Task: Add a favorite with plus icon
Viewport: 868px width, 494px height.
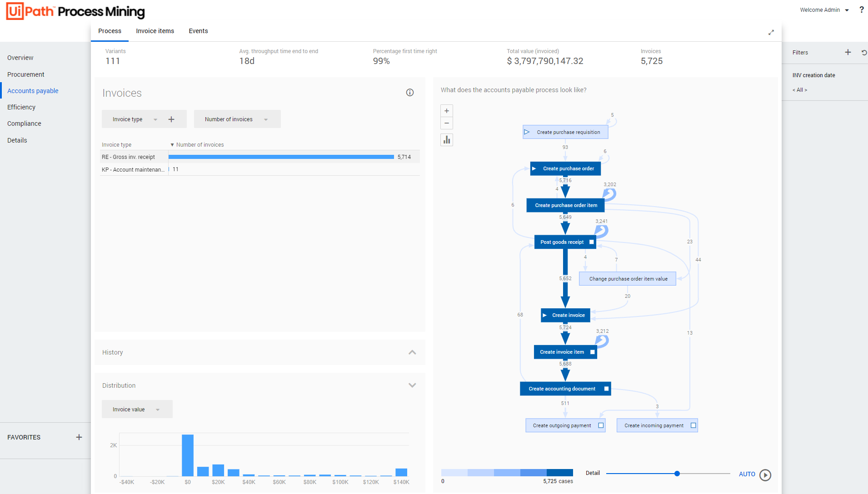Action: point(79,437)
